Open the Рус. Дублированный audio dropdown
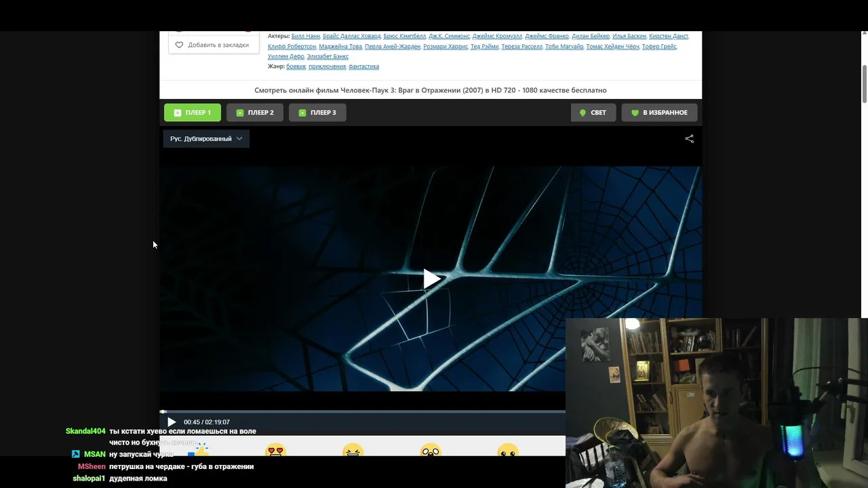Viewport: 868px width, 488px height. 206,139
